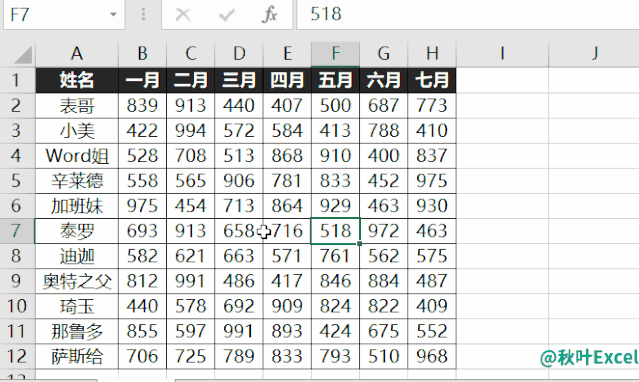Click the formula bar containing 518

coord(467,15)
